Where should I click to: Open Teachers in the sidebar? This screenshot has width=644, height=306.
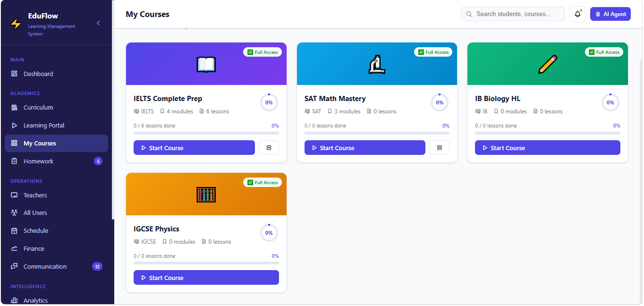[x=56, y=195]
